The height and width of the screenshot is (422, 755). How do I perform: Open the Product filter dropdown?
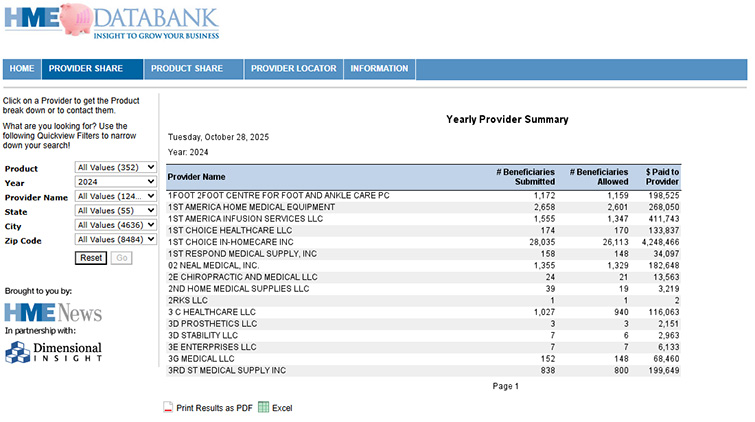[x=116, y=167]
